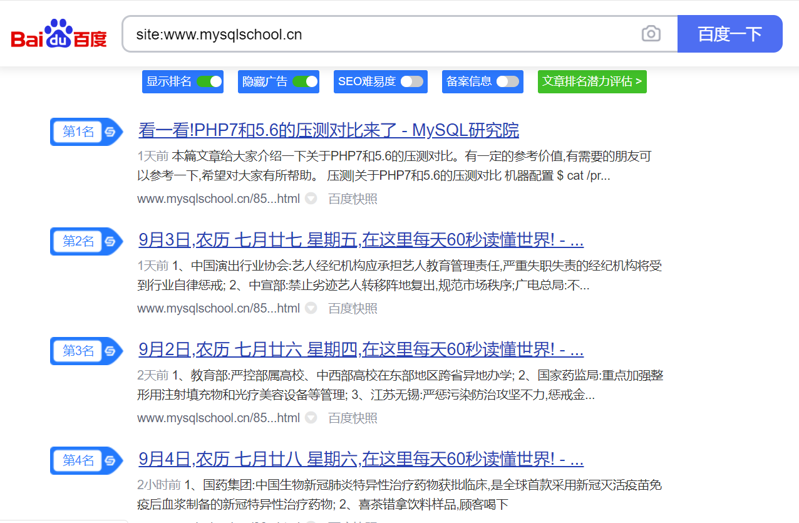
Task: Expand dropdown arrow beside 9月3日 result URL
Action: (x=311, y=308)
